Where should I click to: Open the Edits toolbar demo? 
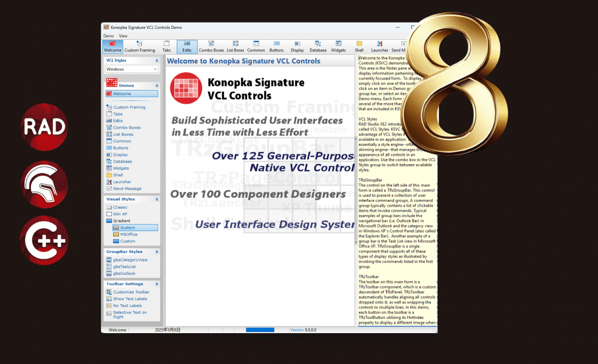coord(187,47)
